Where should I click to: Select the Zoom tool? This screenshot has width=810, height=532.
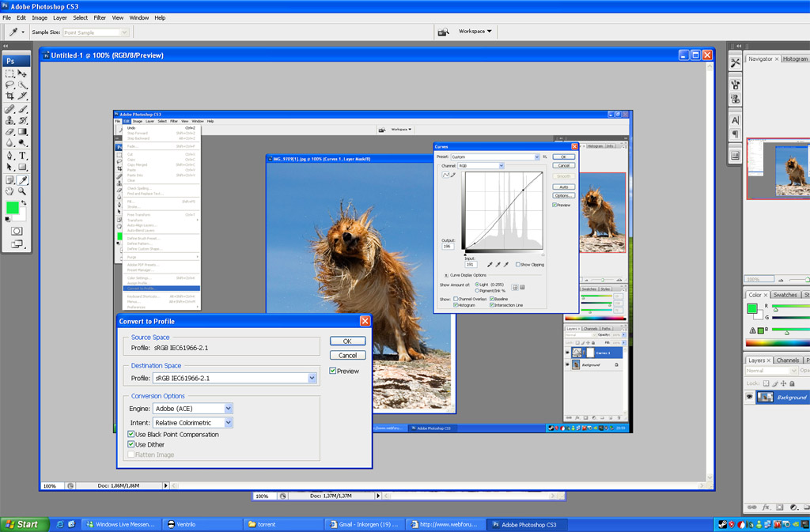(x=22, y=191)
